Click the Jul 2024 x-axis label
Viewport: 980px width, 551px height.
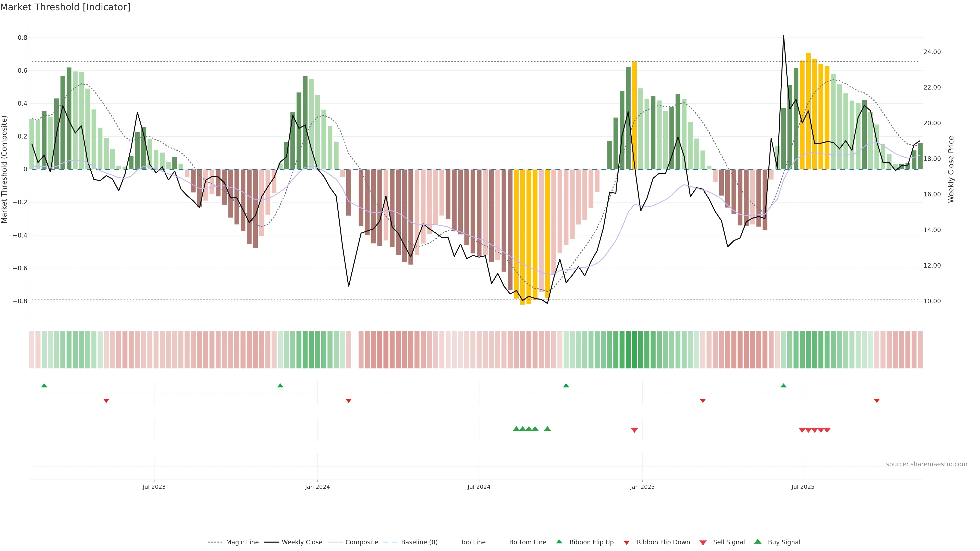point(479,487)
